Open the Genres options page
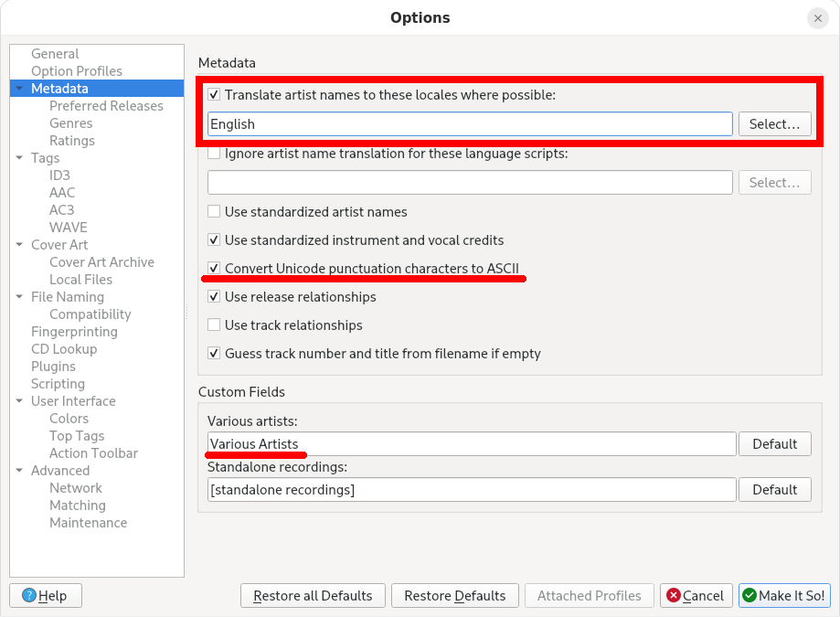Screen dimensions: 840x617 [70, 123]
